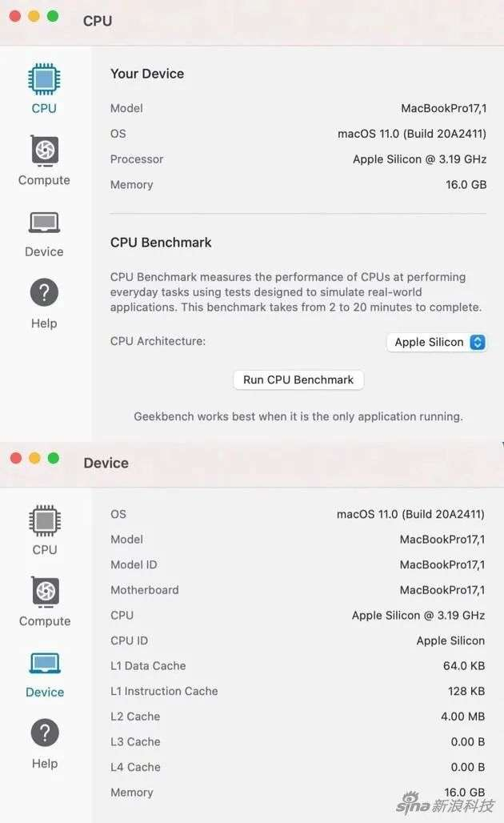Close the Device window using red button
The image size is (504, 823).
coord(15,458)
